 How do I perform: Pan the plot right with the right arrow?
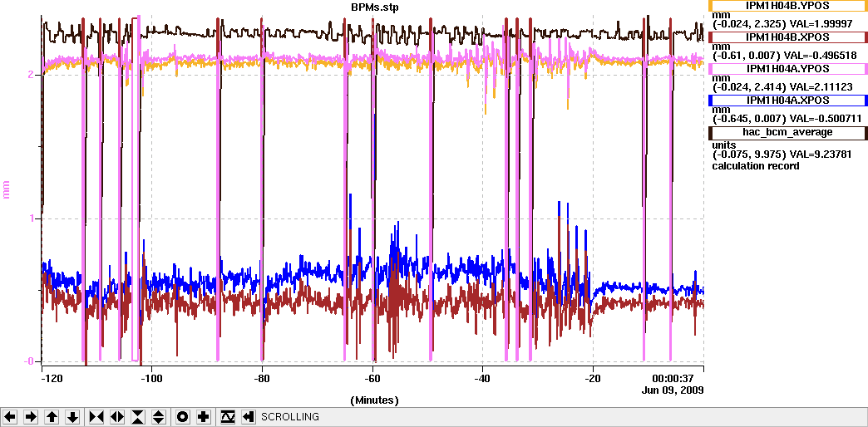pyautogui.click(x=31, y=417)
